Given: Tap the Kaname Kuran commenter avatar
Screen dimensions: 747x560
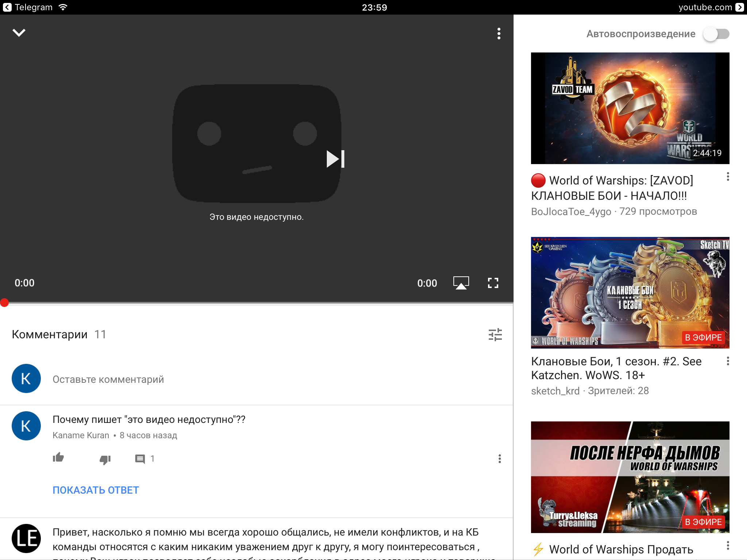Looking at the screenshot, I should 26,426.
